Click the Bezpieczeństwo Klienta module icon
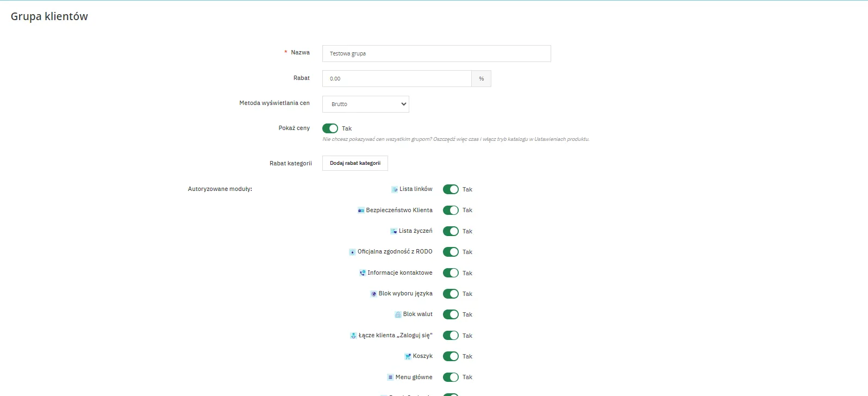The height and width of the screenshot is (396, 868). point(361,211)
